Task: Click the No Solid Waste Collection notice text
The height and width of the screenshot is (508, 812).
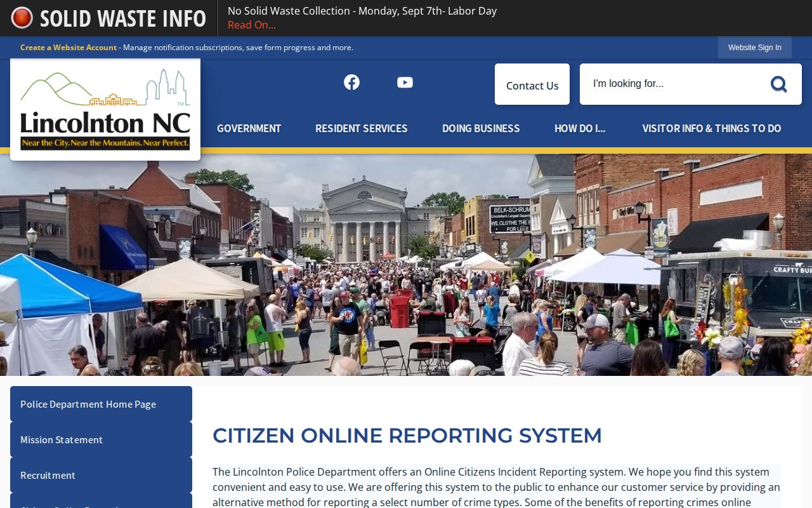Action: 362,11
